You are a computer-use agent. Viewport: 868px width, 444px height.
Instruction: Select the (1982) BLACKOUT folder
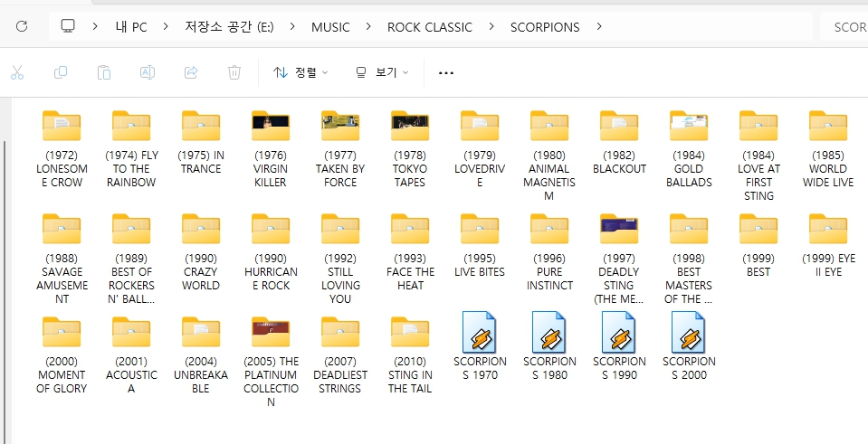(619, 142)
